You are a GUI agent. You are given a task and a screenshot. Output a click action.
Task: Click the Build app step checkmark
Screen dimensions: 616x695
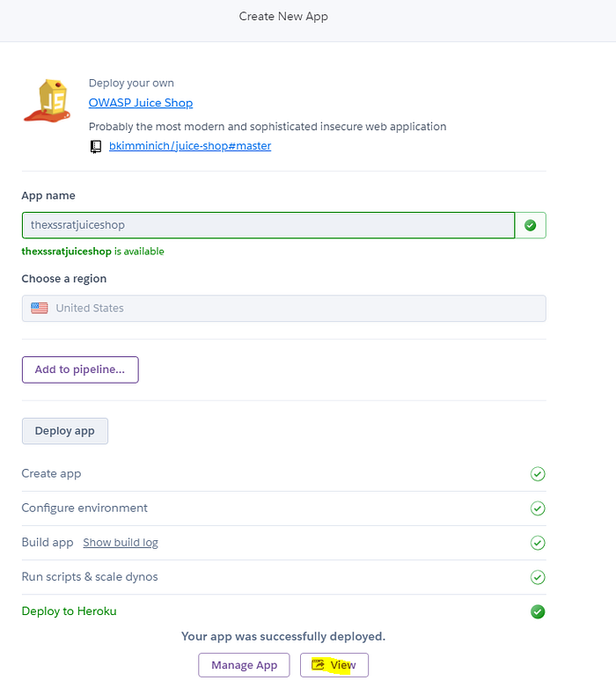tap(538, 543)
